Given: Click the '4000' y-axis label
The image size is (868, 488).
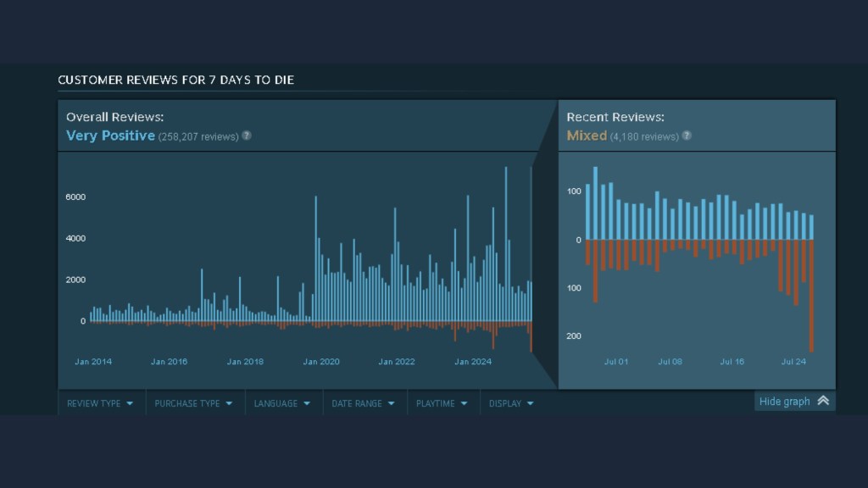Looking at the screenshot, I should [x=75, y=238].
